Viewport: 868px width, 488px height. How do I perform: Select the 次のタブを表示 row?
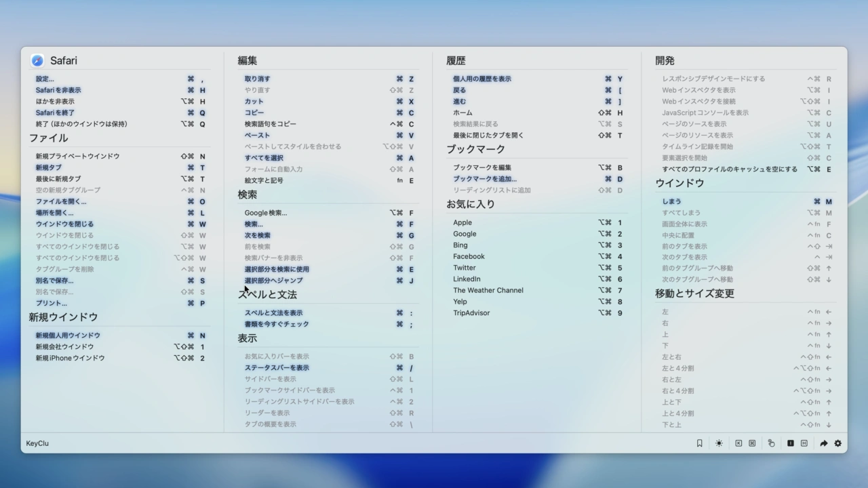coord(747,257)
